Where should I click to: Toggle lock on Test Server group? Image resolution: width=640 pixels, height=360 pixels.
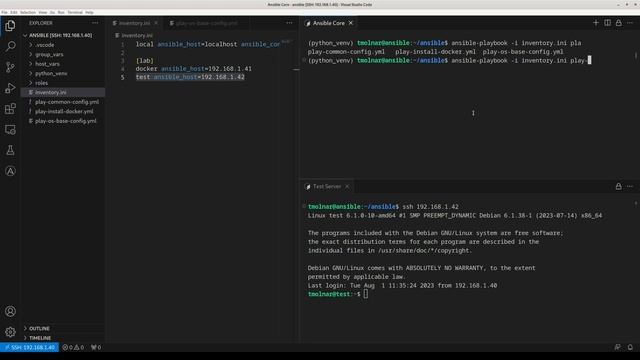(x=619, y=187)
